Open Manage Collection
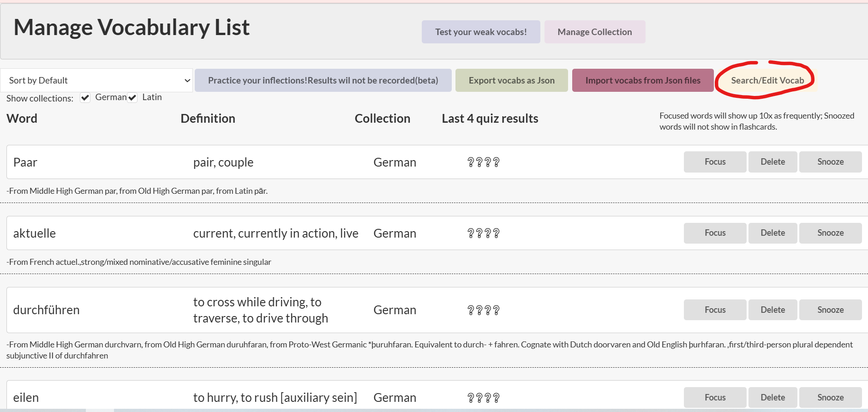The image size is (868, 412). tap(595, 32)
